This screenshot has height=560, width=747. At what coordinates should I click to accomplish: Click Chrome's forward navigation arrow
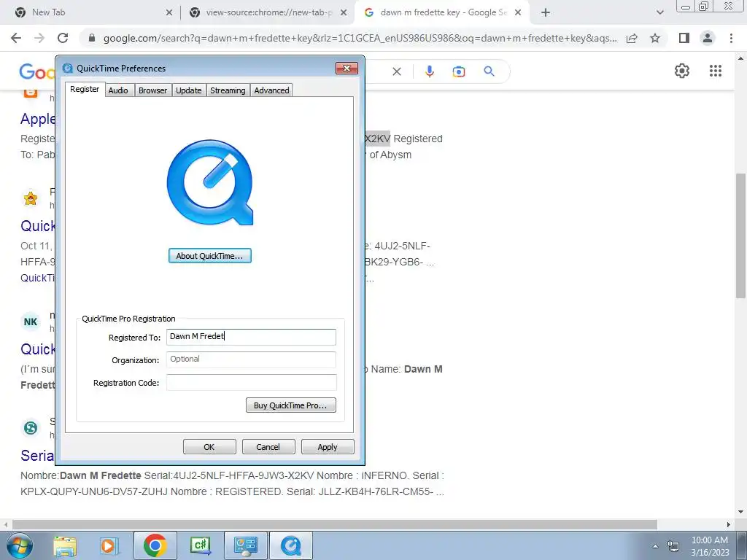pos(39,38)
